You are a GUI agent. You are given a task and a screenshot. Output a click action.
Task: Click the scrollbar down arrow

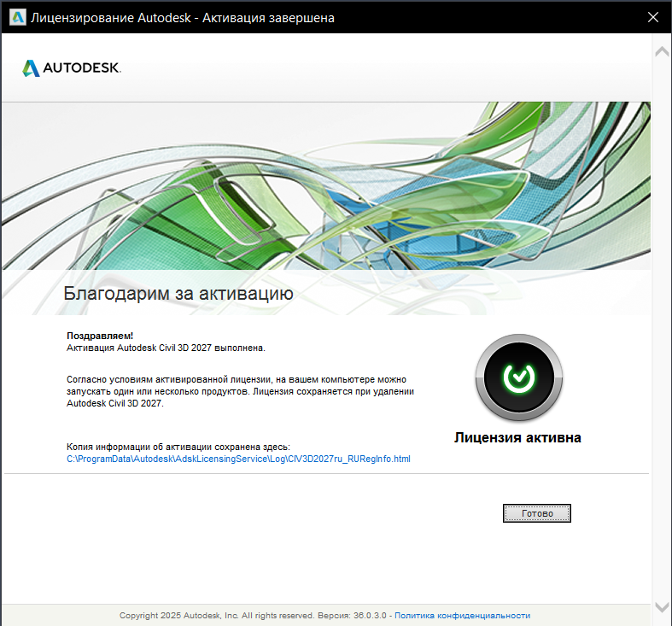click(662, 607)
